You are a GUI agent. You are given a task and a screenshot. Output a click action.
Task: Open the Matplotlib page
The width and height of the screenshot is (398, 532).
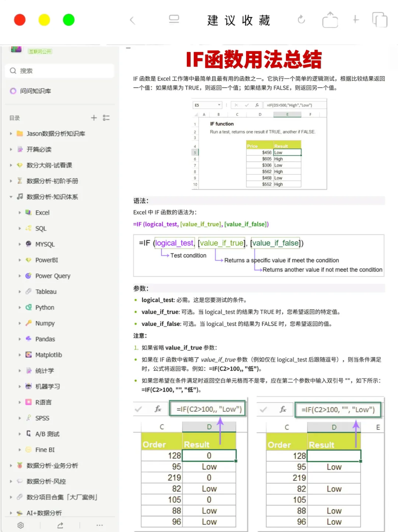(x=49, y=355)
